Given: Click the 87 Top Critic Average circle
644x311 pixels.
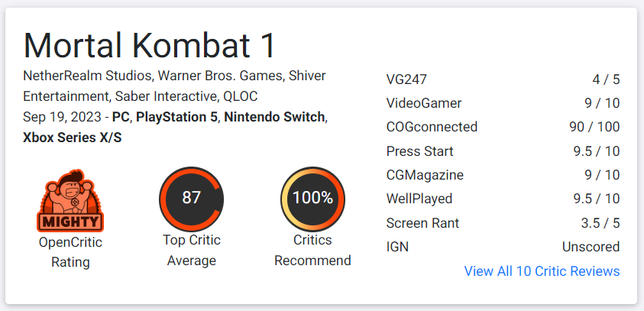Looking at the screenshot, I should (192, 199).
